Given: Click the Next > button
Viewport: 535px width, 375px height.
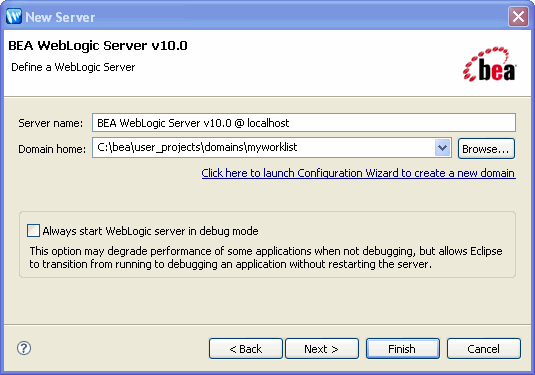Looking at the screenshot, I should 322,349.
